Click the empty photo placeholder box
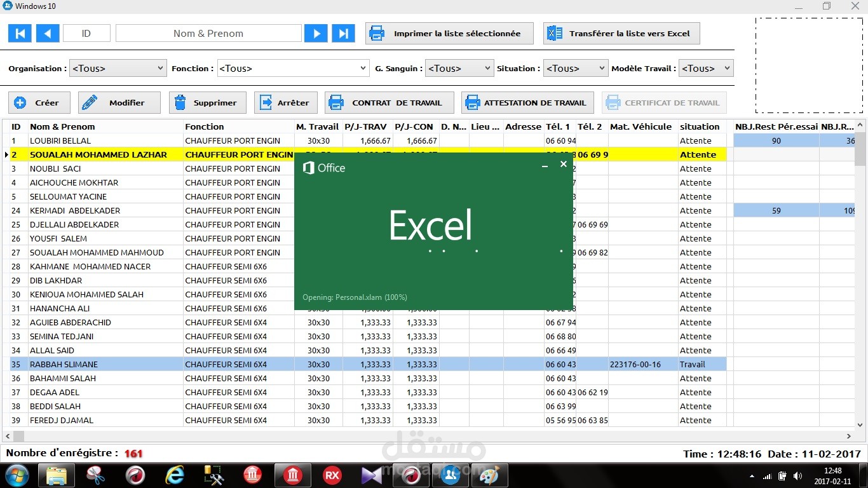Viewport: 868px width, 488px height. pyautogui.click(x=808, y=65)
